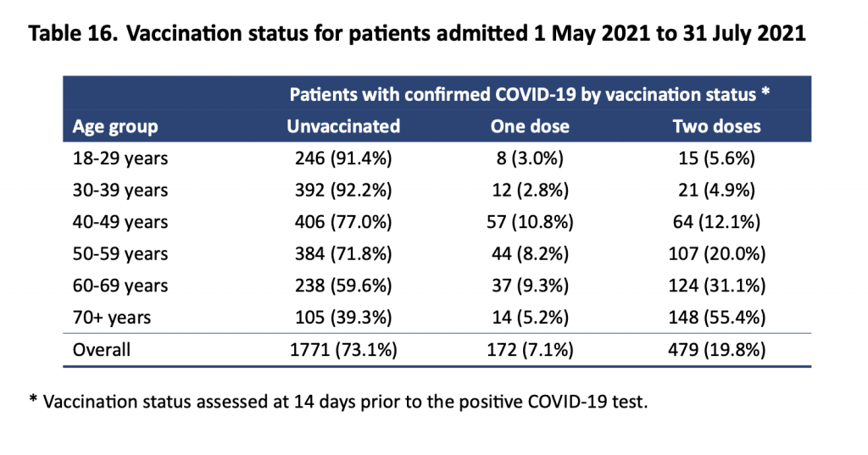Viewport: 868px width, 455px height.
Task: Select the "Unvaccinated" column header
Action: (343, 127)
